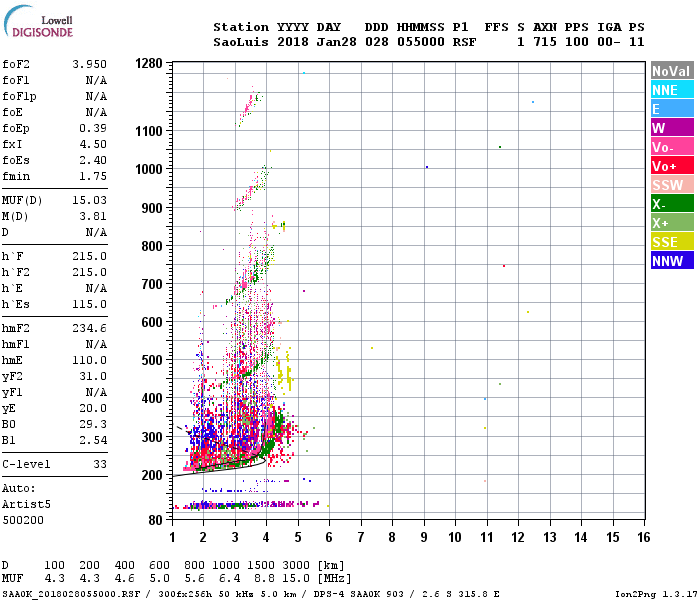Click the hmF2 value 234.6
The height and width of the screenshot is (600, 700).
(89, 328)
